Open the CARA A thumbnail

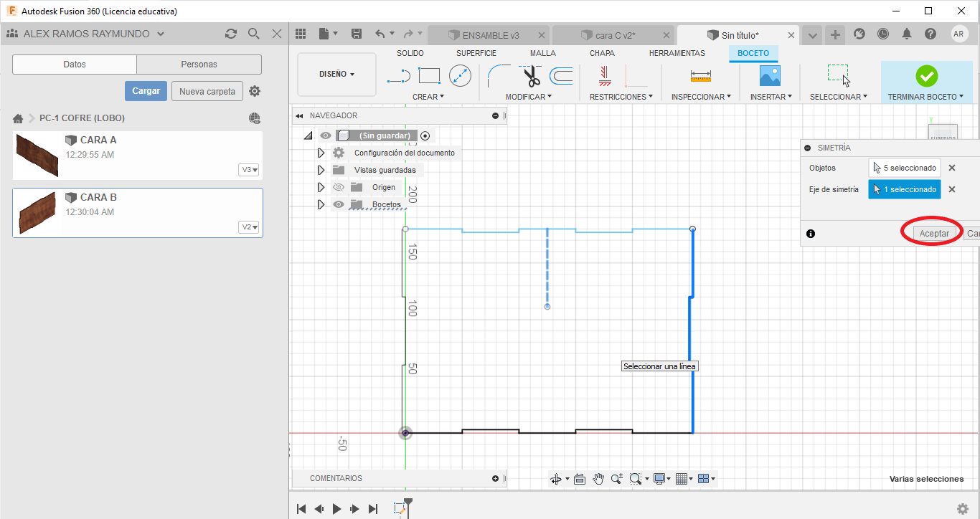[x=37, y=155]
